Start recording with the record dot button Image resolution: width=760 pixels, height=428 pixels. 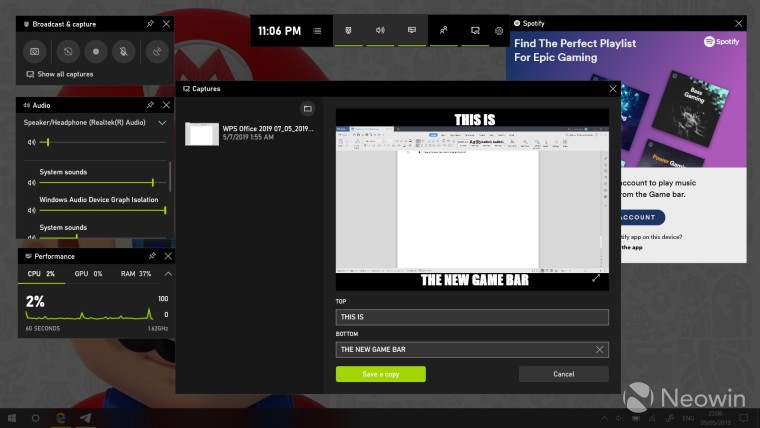(x=96, y=51)
